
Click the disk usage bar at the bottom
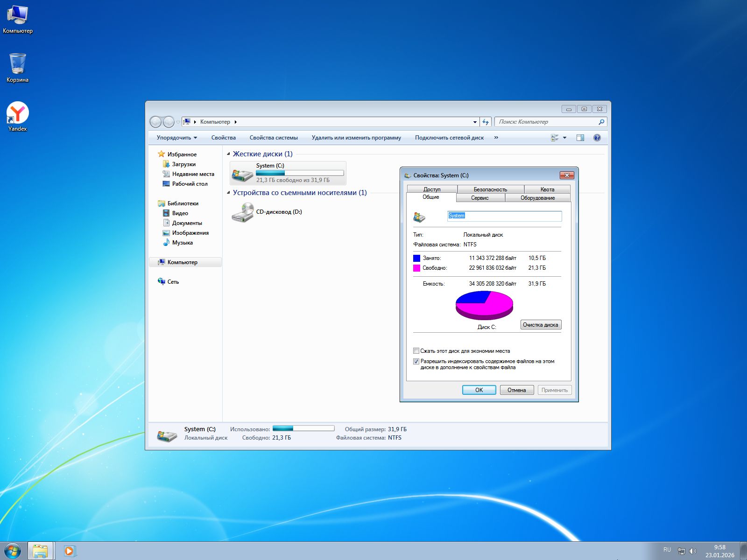point(303,428)
